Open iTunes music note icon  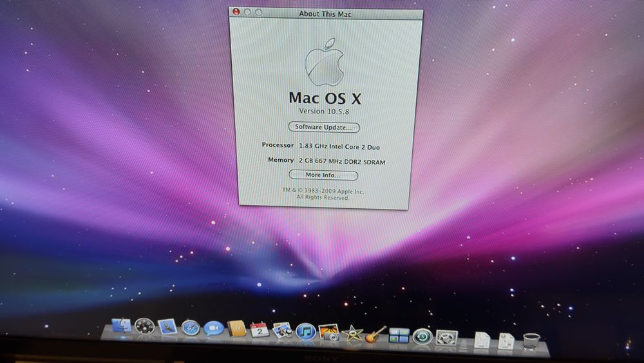(x=305, y=332)
